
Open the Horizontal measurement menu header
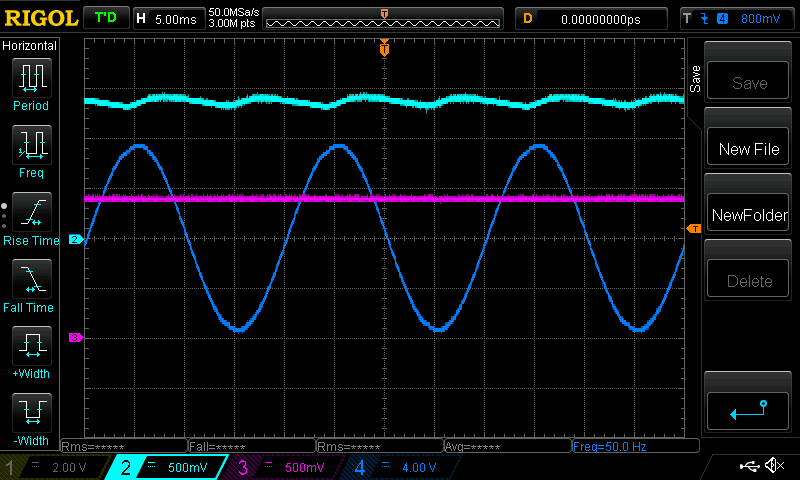pos(30,46)
